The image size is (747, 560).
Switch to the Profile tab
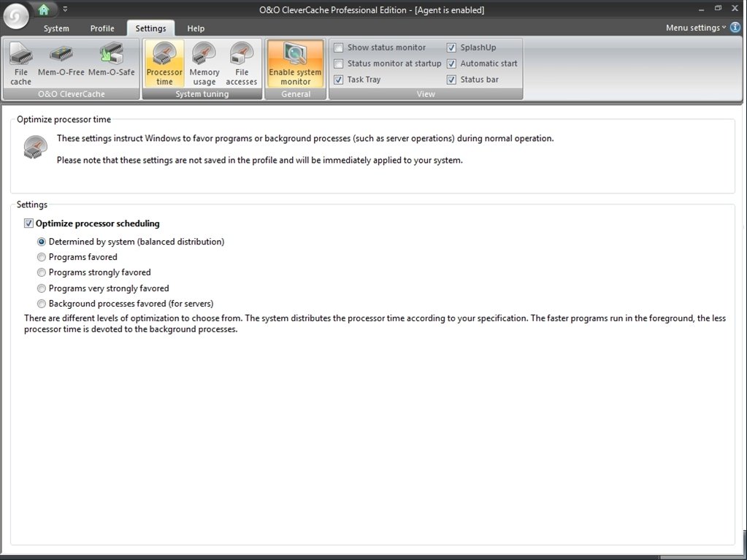point(102,28)
